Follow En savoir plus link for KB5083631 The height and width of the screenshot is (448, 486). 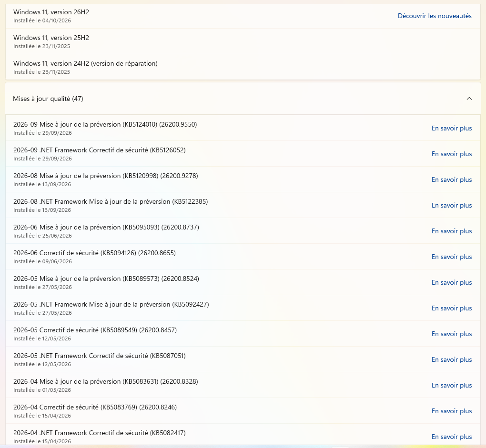pos(452,385)
